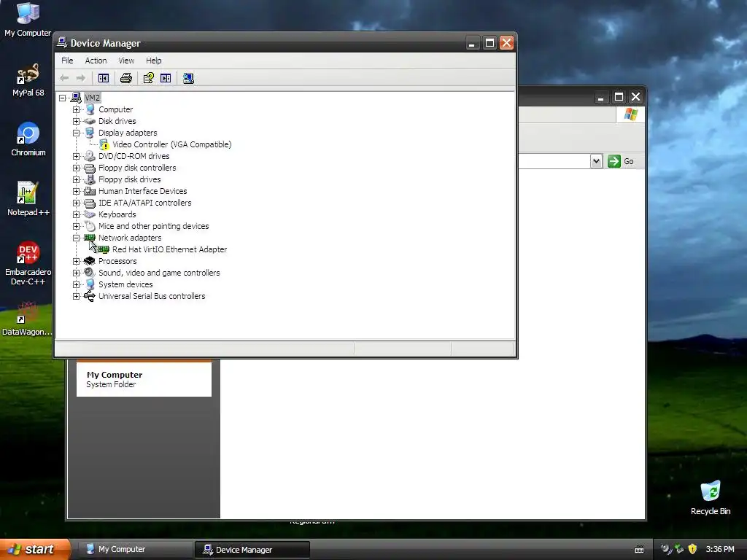The image size is (747, 560).
Task: Click the Human Interface Devices icon
Action: [90, 191]
